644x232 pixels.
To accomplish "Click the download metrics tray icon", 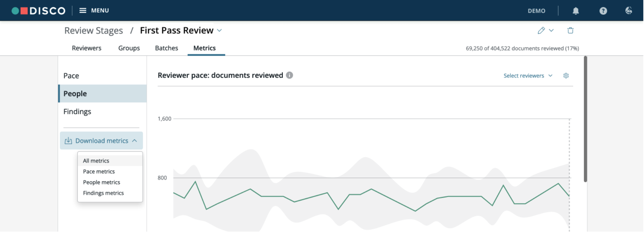I will point(68,141).
